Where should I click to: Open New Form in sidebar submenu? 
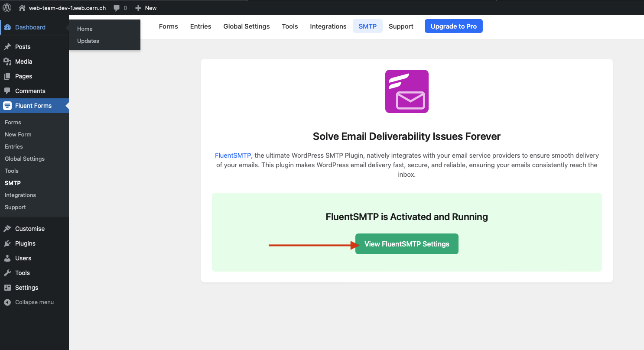[18, 134]
